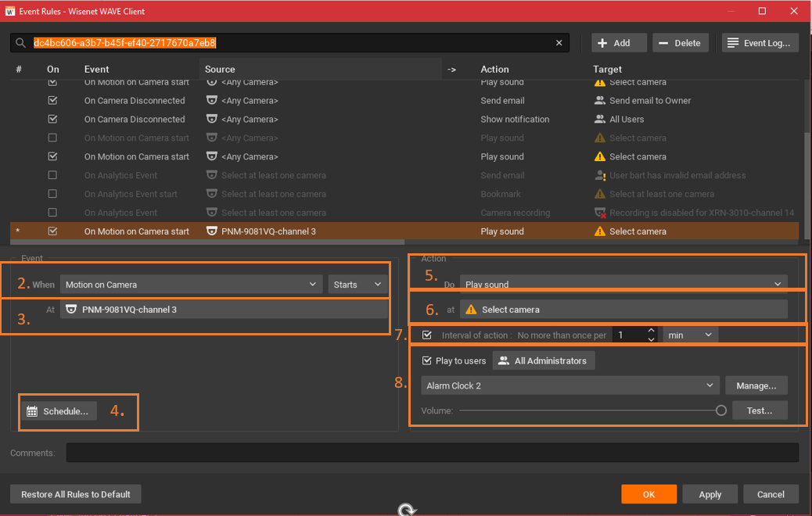Uncheck the Interval of action checkbox
This screenshot has width=812, height=516.
point(426,335)
